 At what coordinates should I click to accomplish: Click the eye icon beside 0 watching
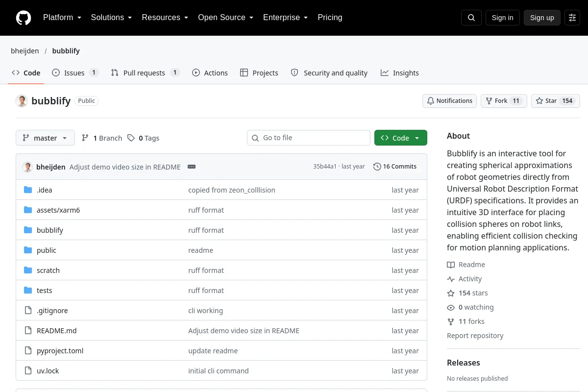[451, 307]
